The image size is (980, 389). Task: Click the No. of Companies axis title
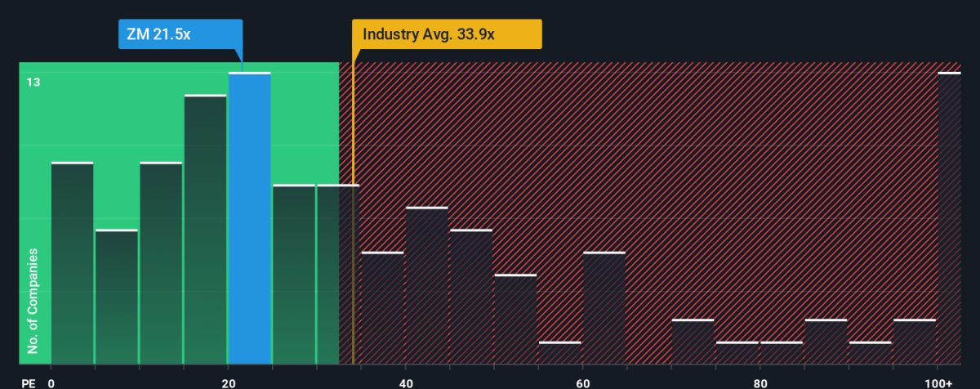33,304
